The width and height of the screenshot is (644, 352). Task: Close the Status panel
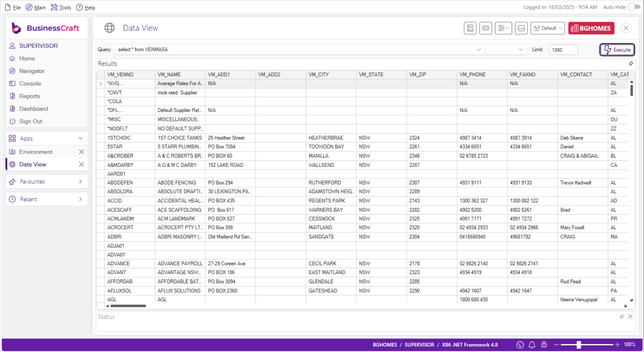[x=630, y=316]
